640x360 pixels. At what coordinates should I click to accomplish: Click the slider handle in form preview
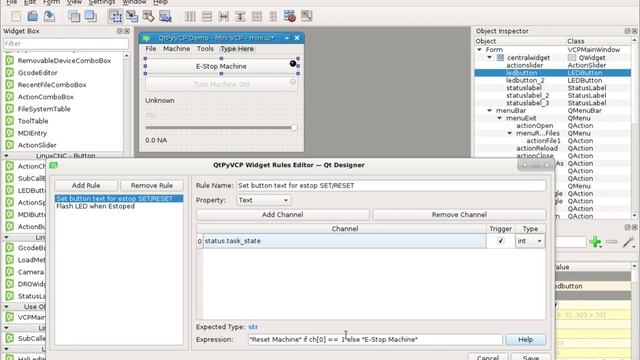pos(293,127)
